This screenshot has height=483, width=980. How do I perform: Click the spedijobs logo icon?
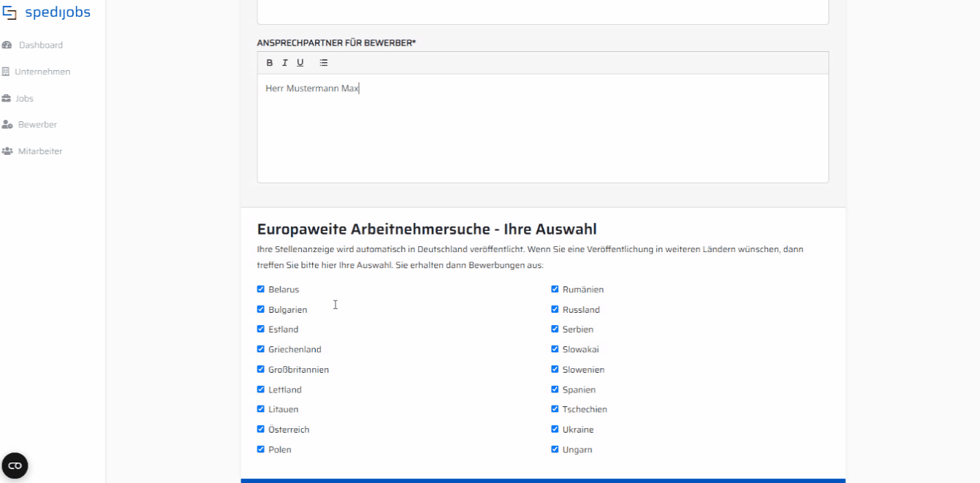point(10,12)
